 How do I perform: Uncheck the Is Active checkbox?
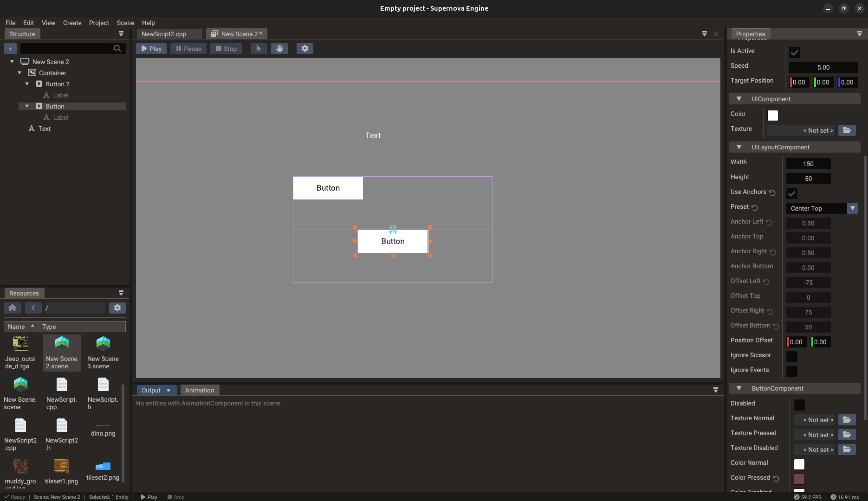(795, 52)
